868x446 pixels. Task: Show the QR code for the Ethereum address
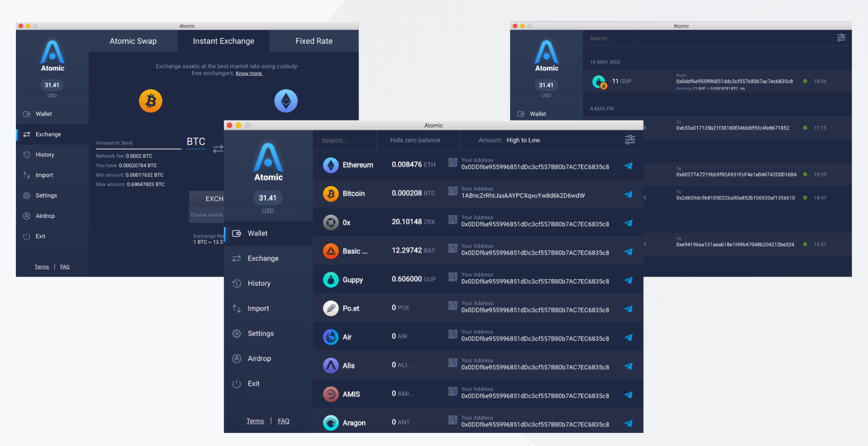[x=453, y=162]
